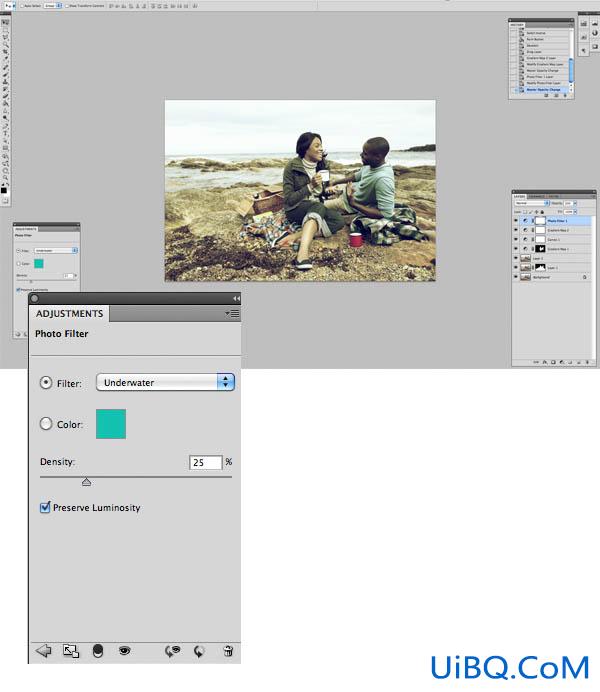The height and width of the screenshot is (692, 600).
Task: Switch to the Channels tab
Action: [535, 196]
